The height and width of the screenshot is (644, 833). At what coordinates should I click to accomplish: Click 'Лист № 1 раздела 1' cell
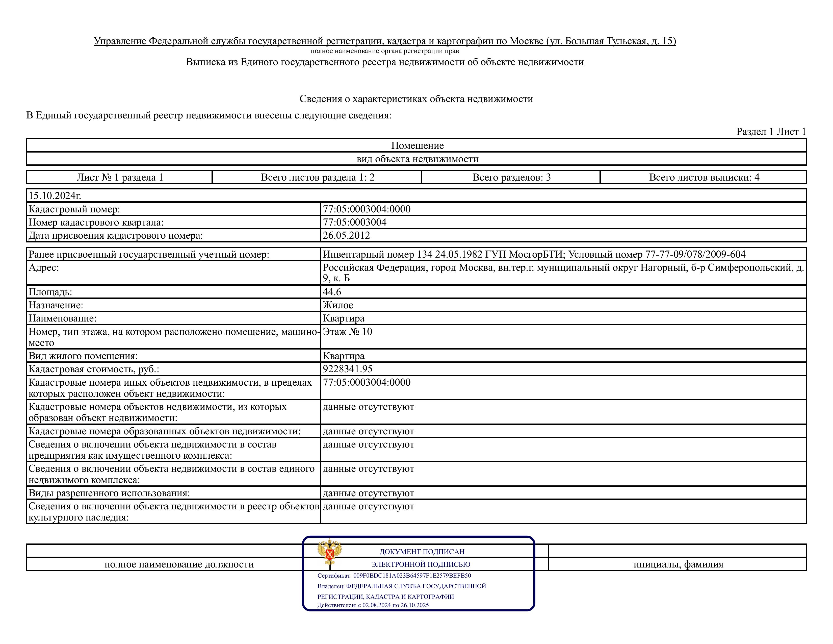(120, 177)
